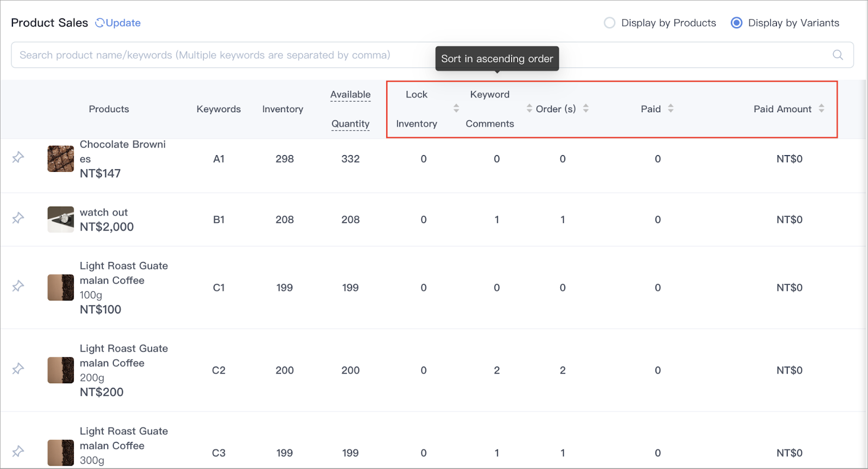Screen dimensions: 868x469
Task: Sort by Paid Amount column
Action: [x=821, y=108]
